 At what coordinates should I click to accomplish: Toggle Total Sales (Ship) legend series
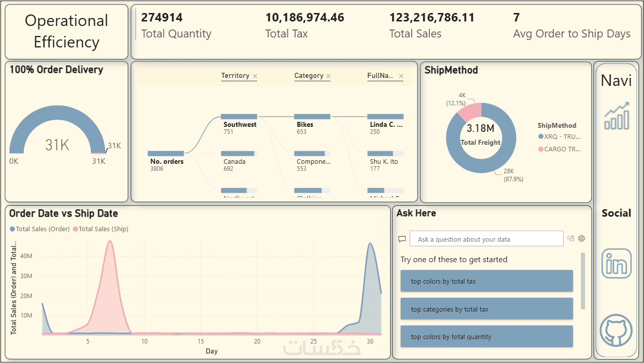(x=101, y=229)
